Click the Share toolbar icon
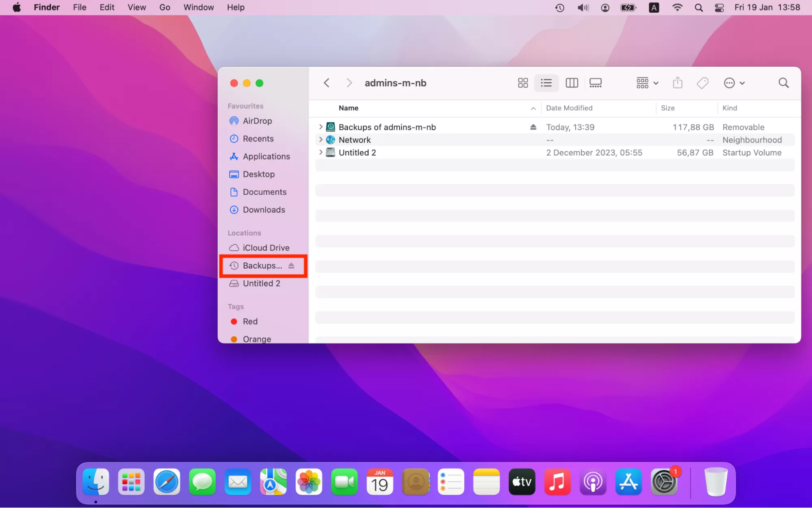The height and width of the screenshot is (508, 812). coord(678,83)
